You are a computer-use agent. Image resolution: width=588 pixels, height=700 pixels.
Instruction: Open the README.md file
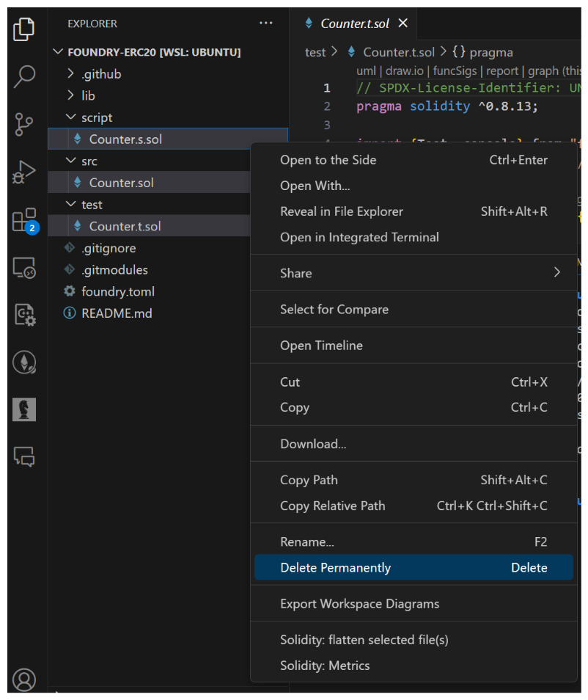pos(117,313)
